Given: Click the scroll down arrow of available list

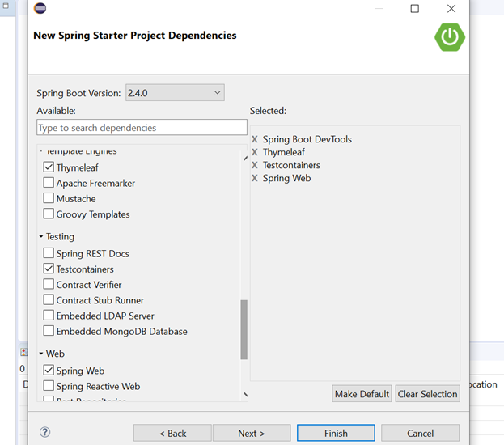Looking at the screenshot, I should point(245,394).
